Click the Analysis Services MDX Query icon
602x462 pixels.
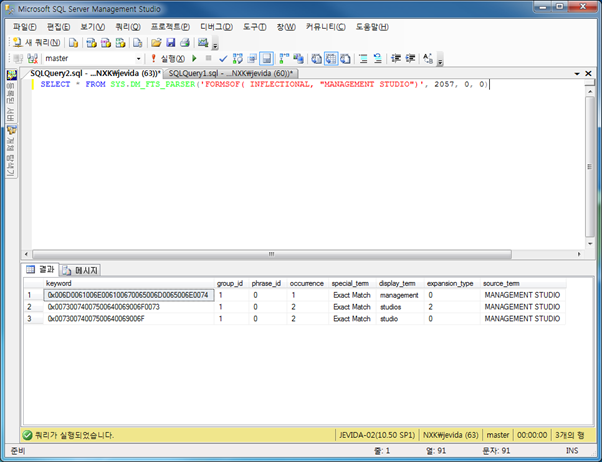tap(91, 43)
